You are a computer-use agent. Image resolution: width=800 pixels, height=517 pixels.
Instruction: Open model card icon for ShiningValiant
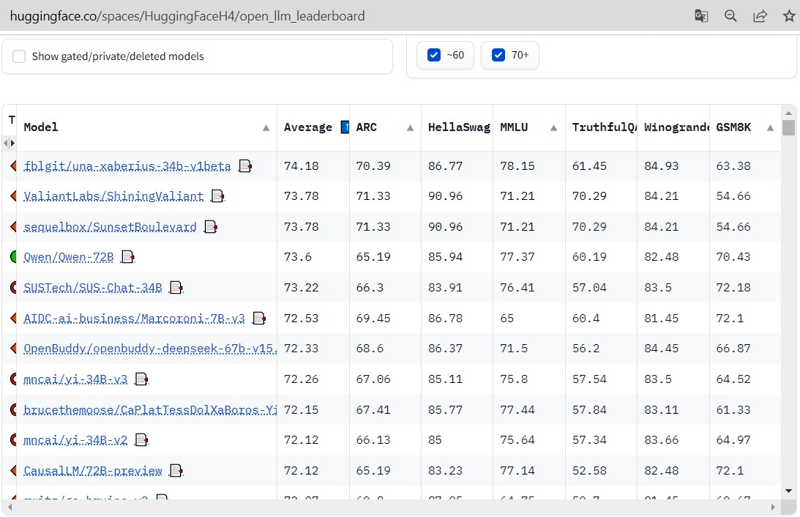218,196
